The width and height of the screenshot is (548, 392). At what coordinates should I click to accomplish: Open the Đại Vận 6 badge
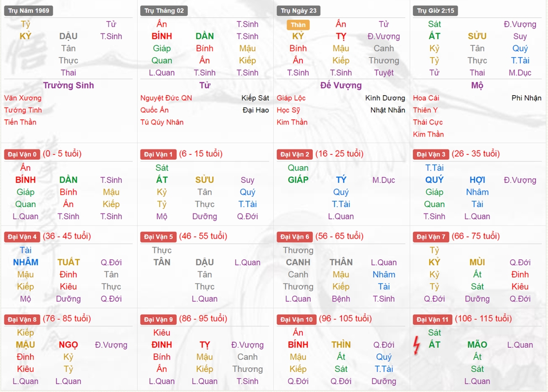(x=294, y=237)
